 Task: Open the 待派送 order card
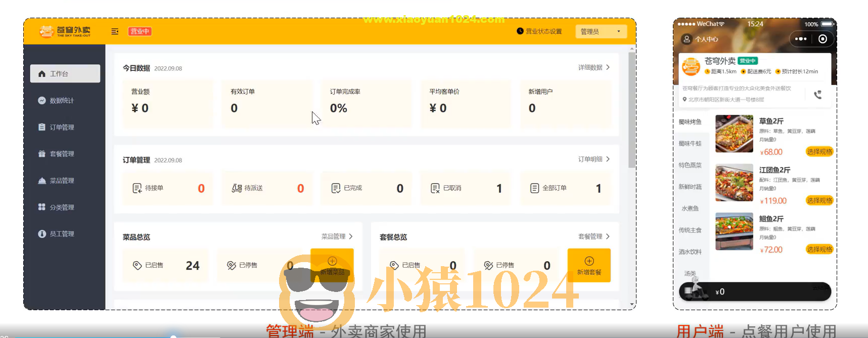coord(267,188)
